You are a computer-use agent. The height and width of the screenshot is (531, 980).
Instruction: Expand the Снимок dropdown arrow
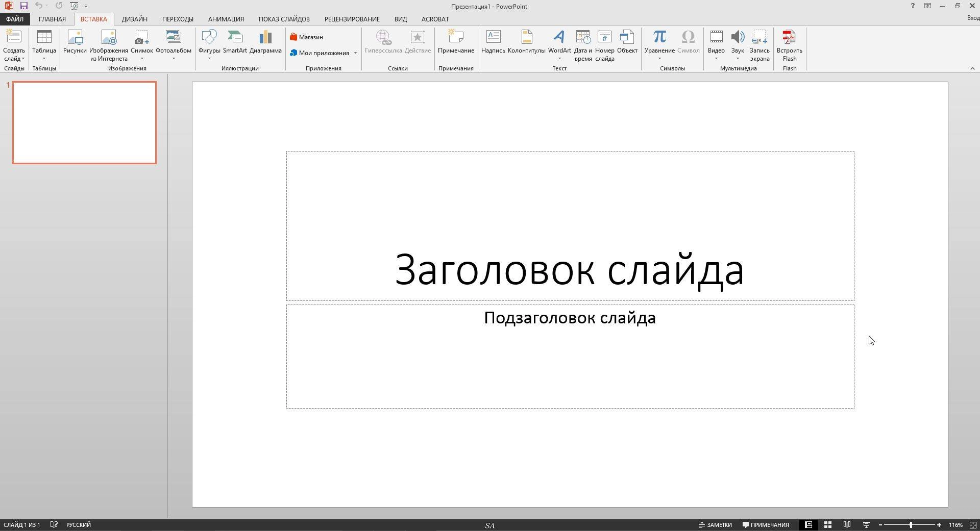coord(142,59)
